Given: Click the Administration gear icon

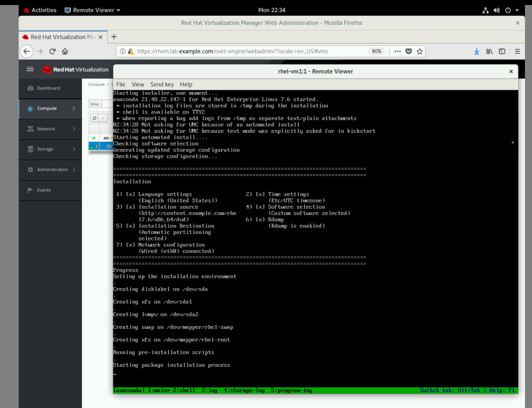Looking at the screenshot, I should (31, 170).
